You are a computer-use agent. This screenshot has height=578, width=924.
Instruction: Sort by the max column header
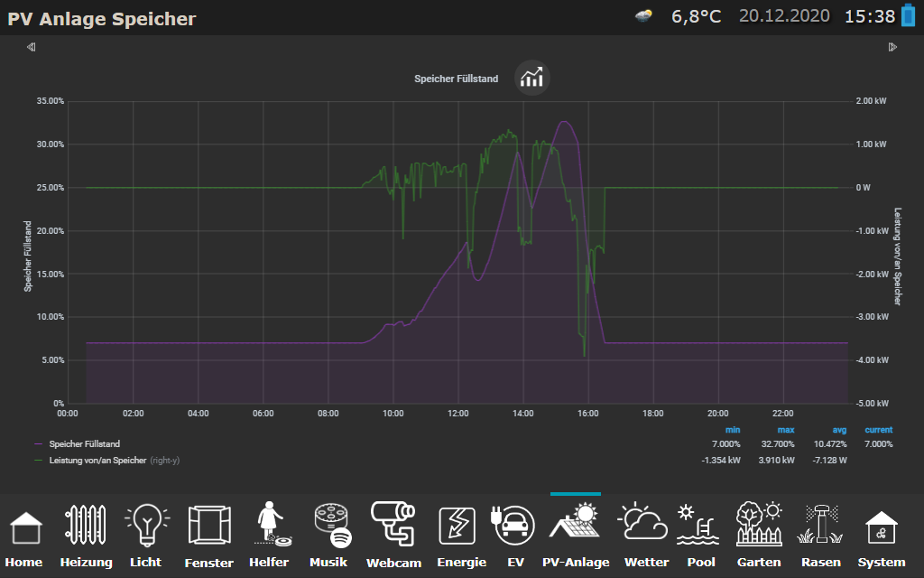coord(786,430)
